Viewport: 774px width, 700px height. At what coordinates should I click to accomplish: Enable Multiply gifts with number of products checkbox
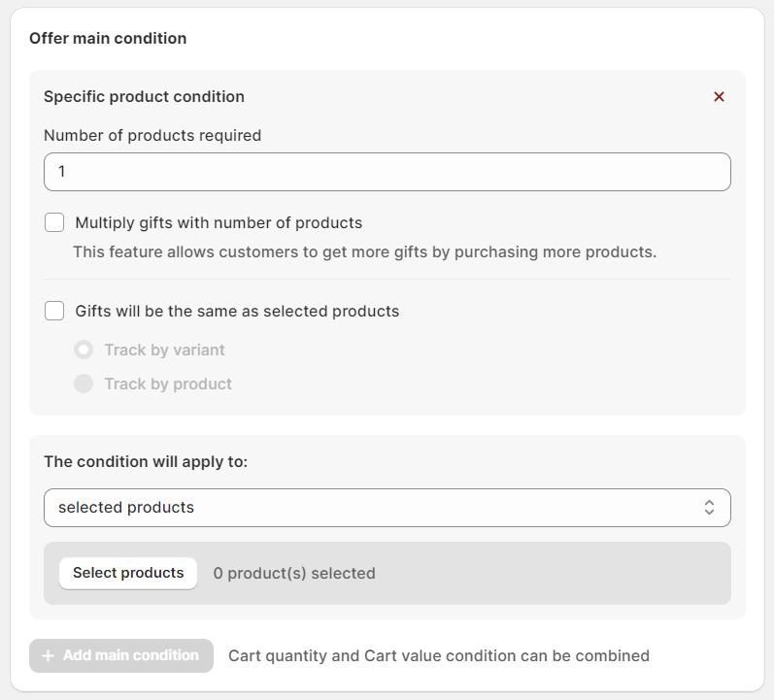54,222
